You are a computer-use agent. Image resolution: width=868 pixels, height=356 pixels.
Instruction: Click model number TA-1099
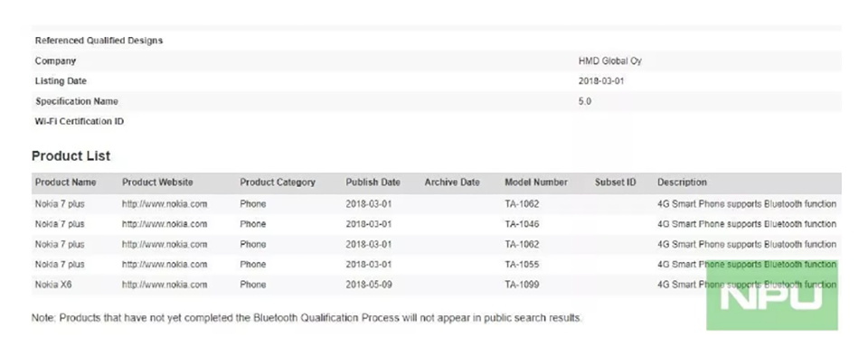coord(522,286)
